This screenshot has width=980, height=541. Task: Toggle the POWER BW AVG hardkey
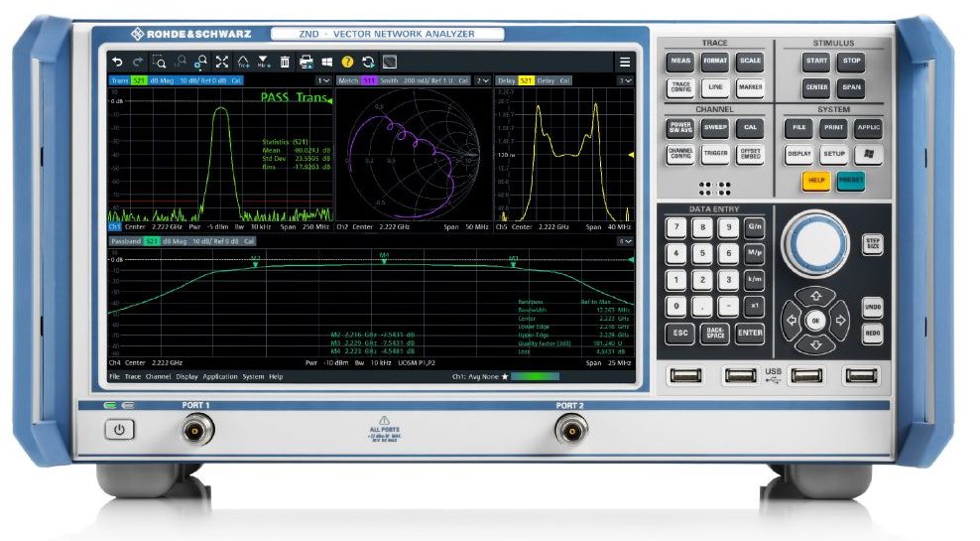pyautogui.click(x=680, y=128)
